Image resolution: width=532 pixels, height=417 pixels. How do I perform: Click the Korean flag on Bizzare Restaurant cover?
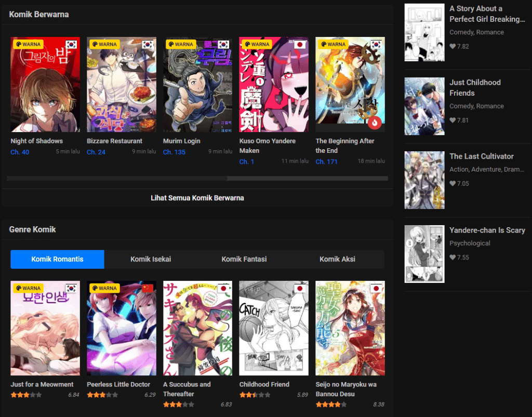pyautogui.click(x=148, y=45)
